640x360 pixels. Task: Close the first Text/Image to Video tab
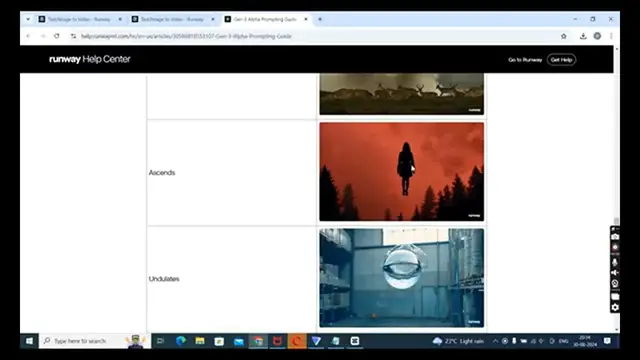point(120,19)
